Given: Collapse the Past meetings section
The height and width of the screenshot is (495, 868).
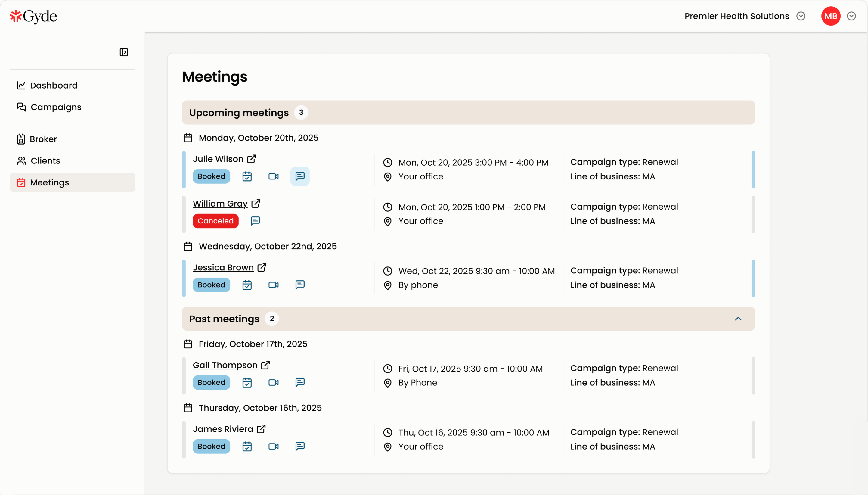Looking at the screenshot, I should click(738, 319).
